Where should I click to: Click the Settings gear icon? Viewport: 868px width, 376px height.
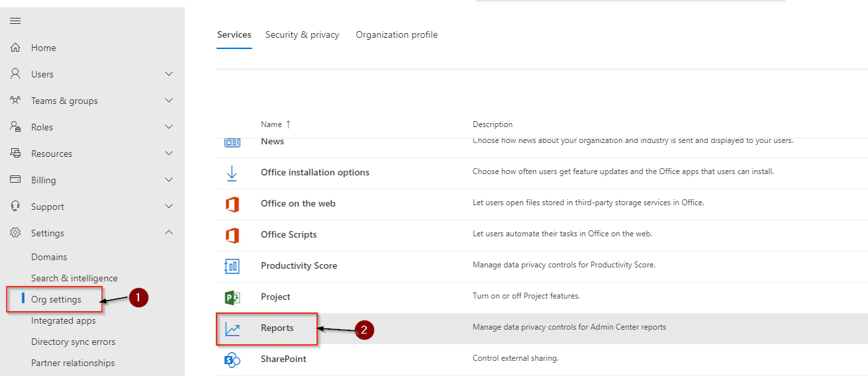(x=15, y=233)
